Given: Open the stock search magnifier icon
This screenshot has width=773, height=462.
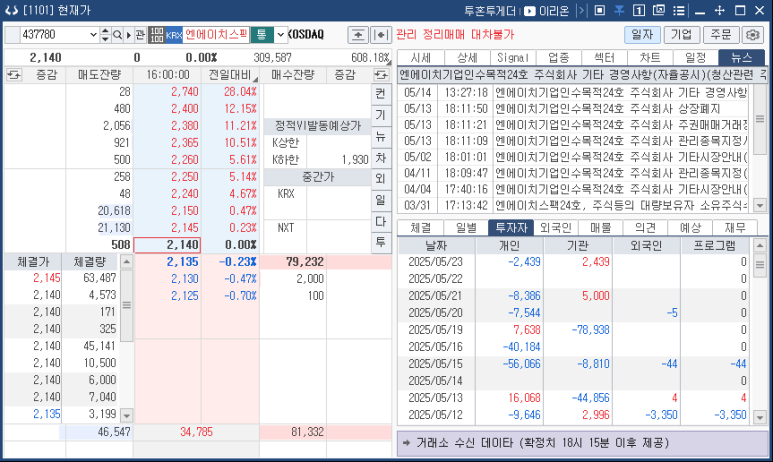Looking at the screenshot, I should pos(117,35).
